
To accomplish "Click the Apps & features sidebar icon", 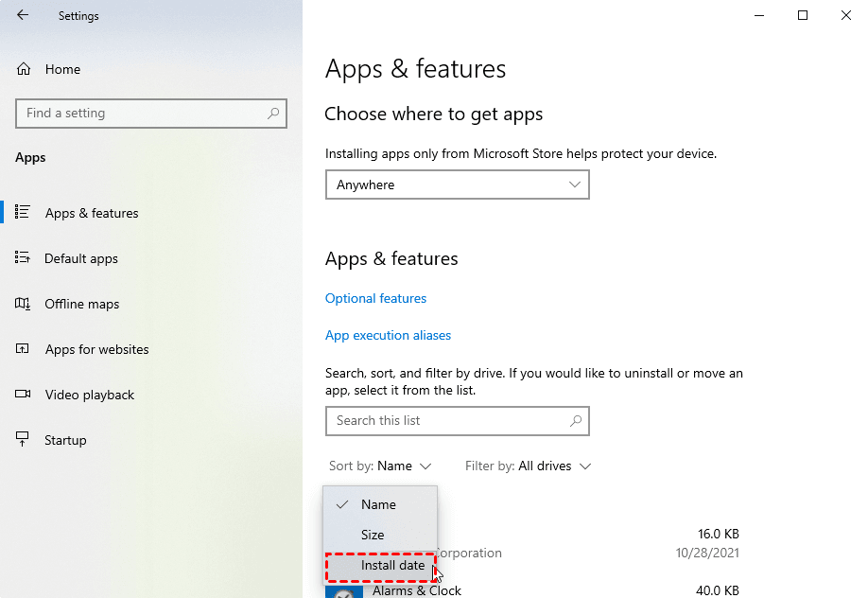I will point(24,213).
